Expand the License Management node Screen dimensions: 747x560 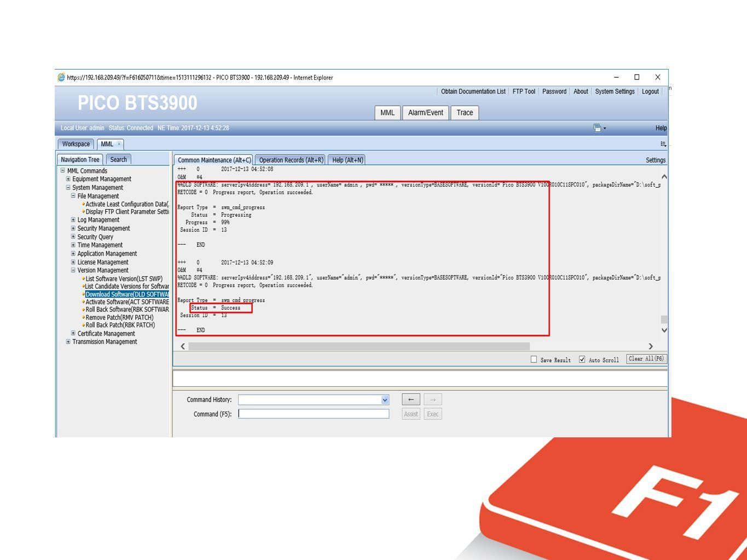tap(73, 262)
